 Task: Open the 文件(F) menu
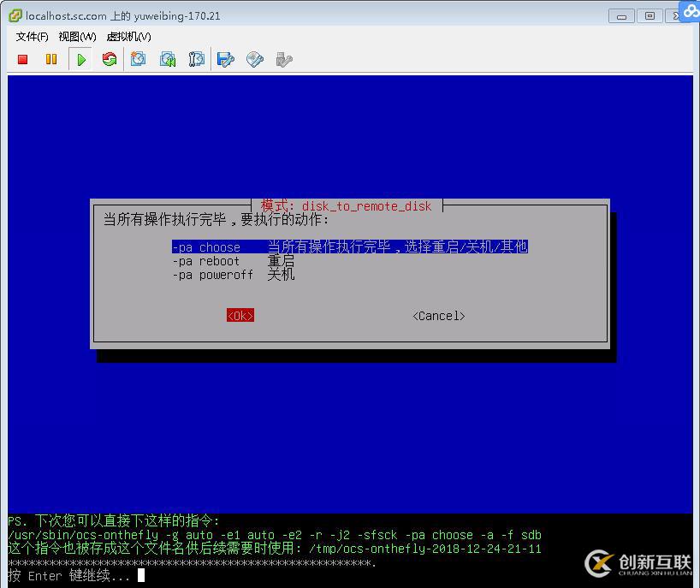[x=31, y=37]
